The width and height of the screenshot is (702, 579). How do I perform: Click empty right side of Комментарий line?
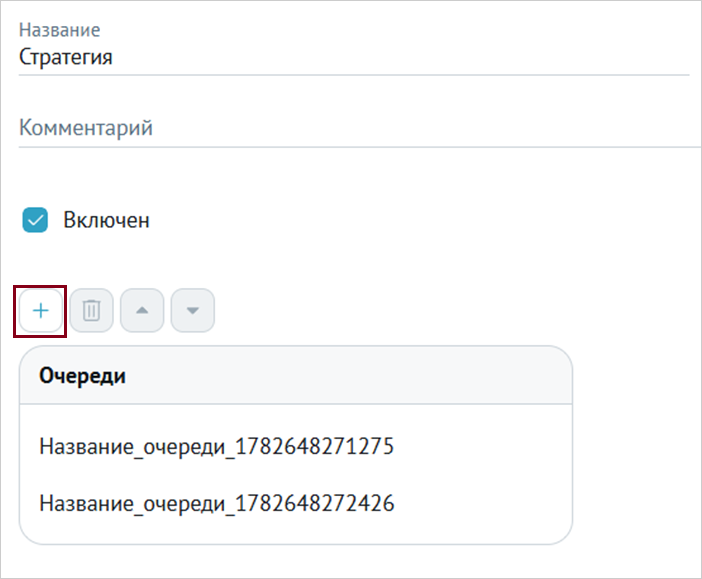425,128
